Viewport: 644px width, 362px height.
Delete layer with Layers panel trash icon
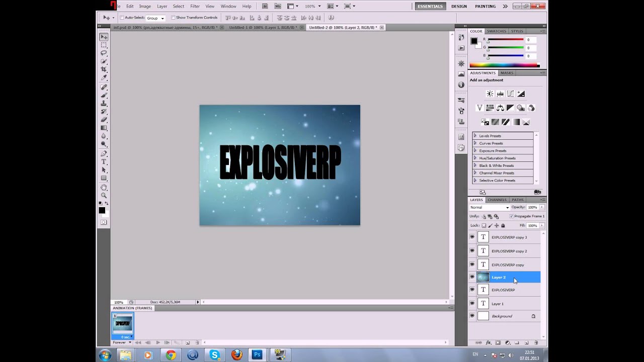536,343
